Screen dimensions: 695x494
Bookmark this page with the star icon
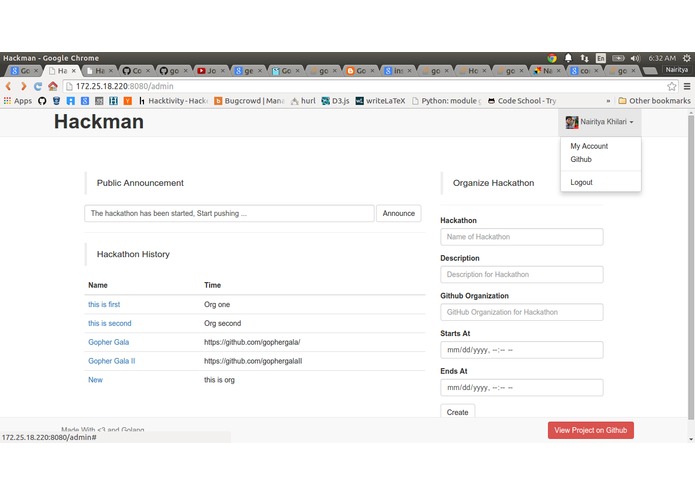[672, 86]
